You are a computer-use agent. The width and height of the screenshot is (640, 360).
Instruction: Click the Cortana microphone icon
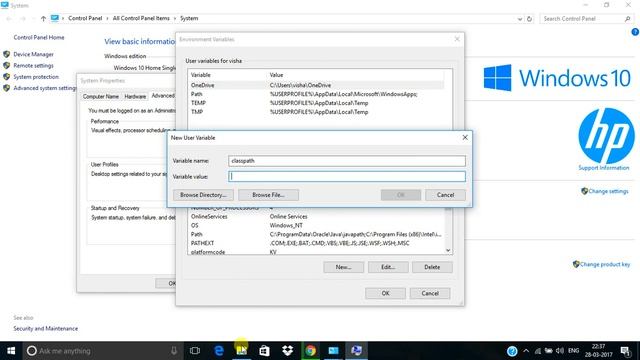(174, 351)
